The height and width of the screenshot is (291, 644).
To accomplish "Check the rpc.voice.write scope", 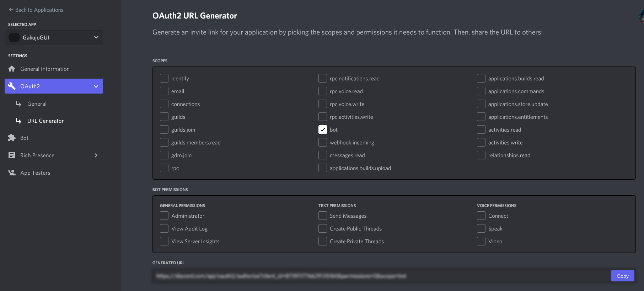I will pos(323,104).
